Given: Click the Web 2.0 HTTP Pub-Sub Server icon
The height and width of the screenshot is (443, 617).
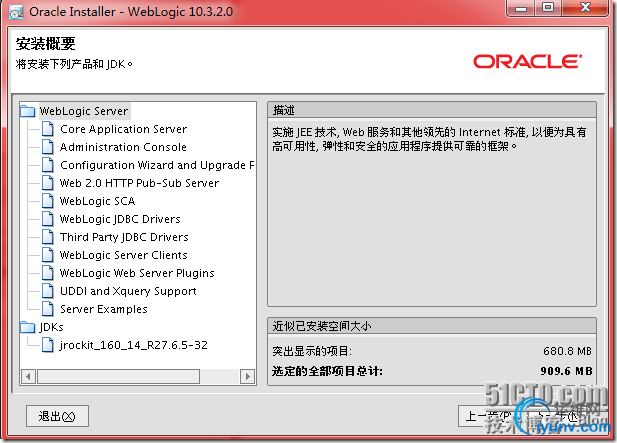Looking at the screenshot, I should tap(48, 183).
